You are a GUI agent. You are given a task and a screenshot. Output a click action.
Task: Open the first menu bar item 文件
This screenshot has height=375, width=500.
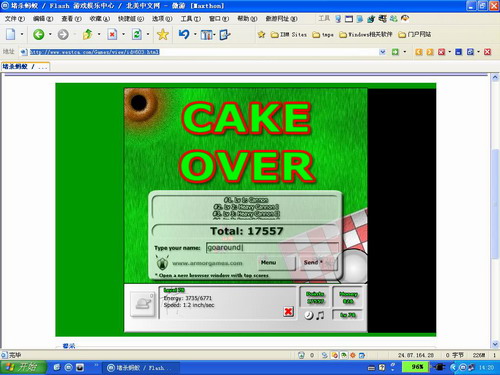click(x=15, y=19)
